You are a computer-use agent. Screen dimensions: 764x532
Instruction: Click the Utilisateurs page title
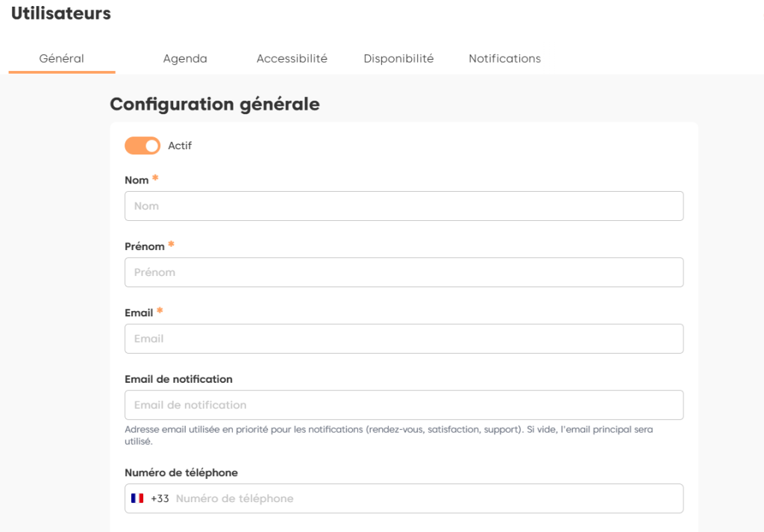click(x=60, y=13)
